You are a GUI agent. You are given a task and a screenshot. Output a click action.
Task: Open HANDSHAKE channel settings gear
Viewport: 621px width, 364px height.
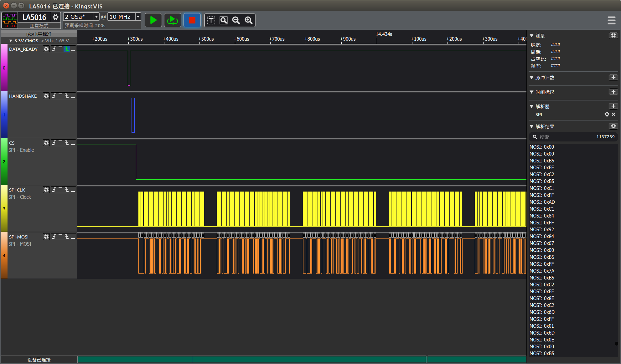(x=46, y=96)
